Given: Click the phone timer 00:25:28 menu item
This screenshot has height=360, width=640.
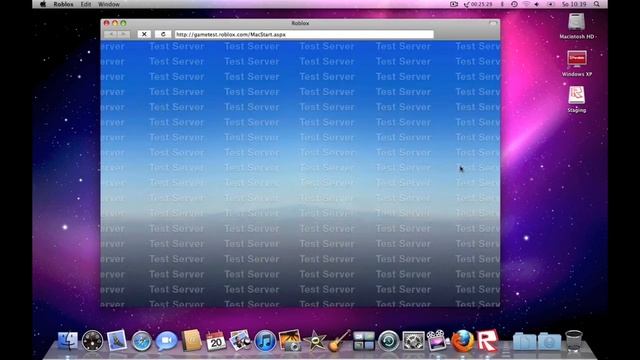Looking at the screenshot, I should 478,4.
